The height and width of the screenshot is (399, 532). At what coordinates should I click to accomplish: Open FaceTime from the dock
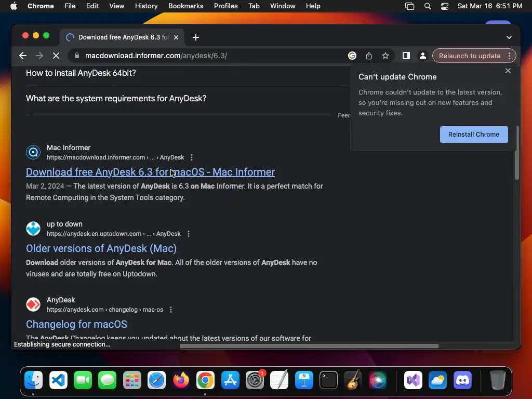pos(83,380)
